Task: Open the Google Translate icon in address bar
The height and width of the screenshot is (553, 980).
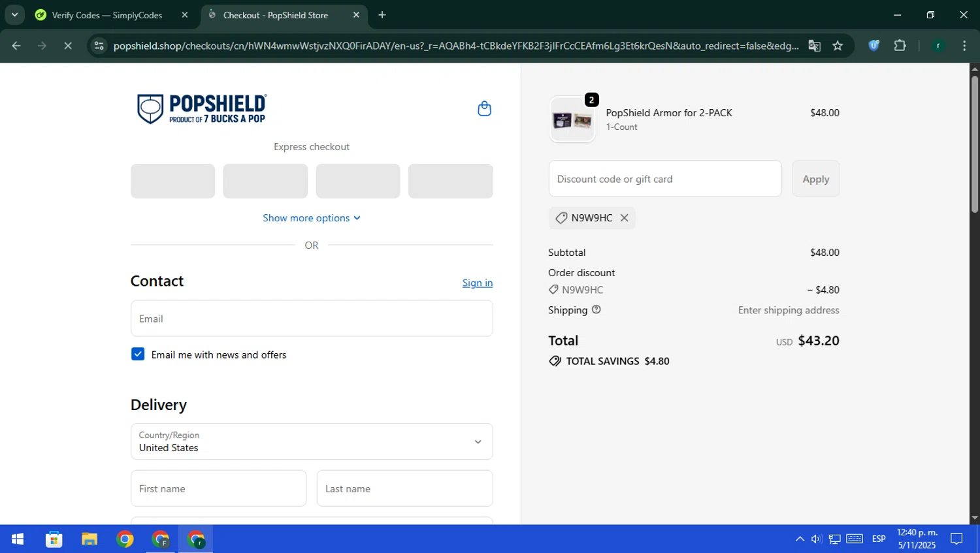Action: [814, 46]
